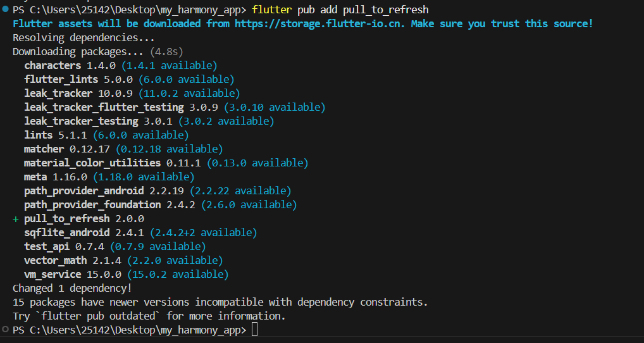Screen dimensions: 644x343
Task: Click the first prompt path "my_harmony_app>"
Action: [x=204, y=9]
